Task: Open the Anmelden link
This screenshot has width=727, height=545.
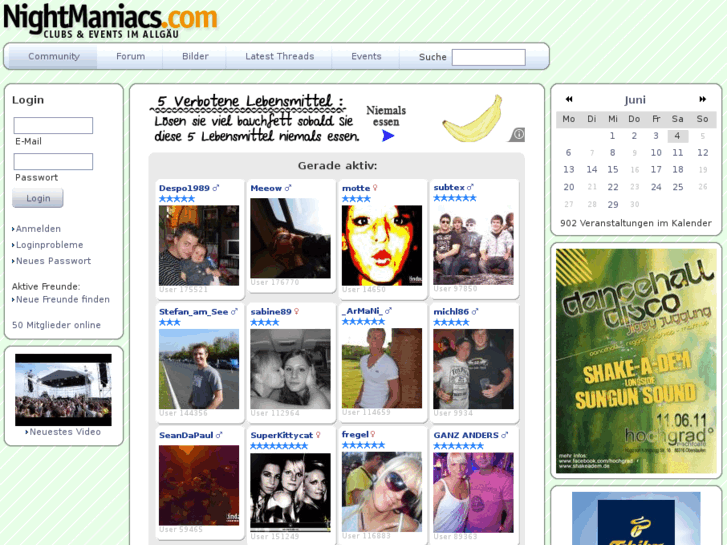Action: point(38,229)
